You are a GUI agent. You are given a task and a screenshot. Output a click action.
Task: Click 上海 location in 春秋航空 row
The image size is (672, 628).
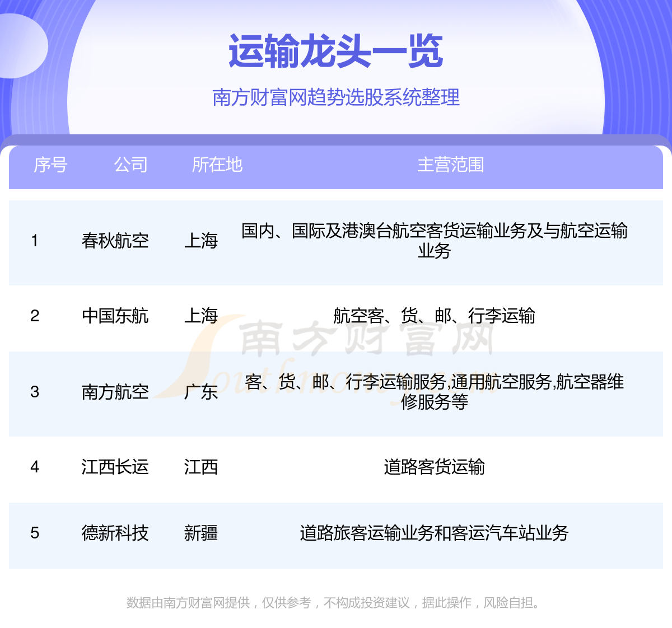pyautogui.click(x=201, y=241)
